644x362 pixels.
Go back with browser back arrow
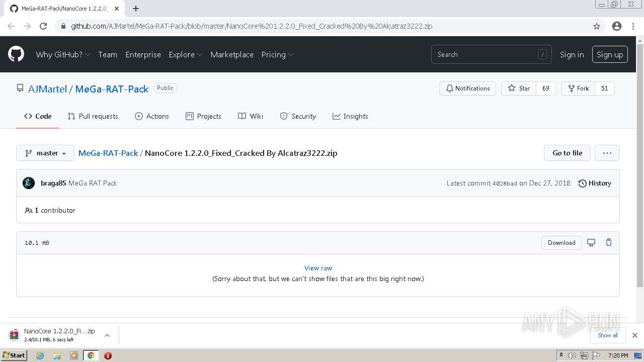[11, 26]
